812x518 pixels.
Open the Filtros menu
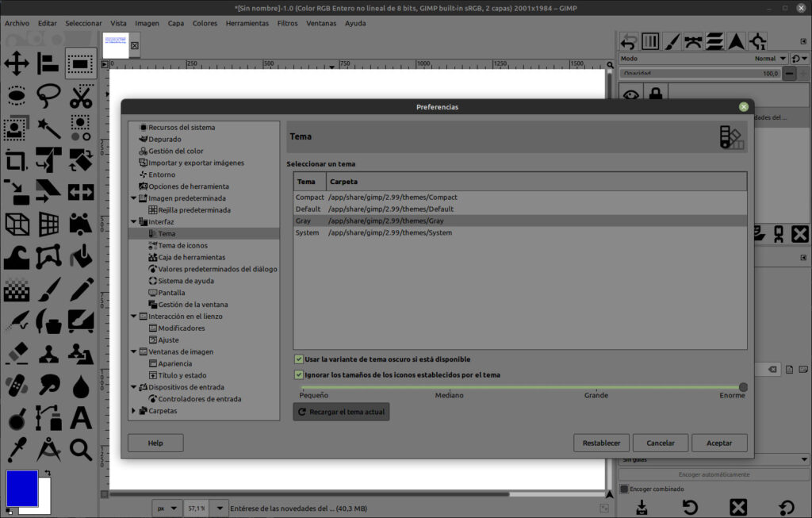click(x=287, y=23)
